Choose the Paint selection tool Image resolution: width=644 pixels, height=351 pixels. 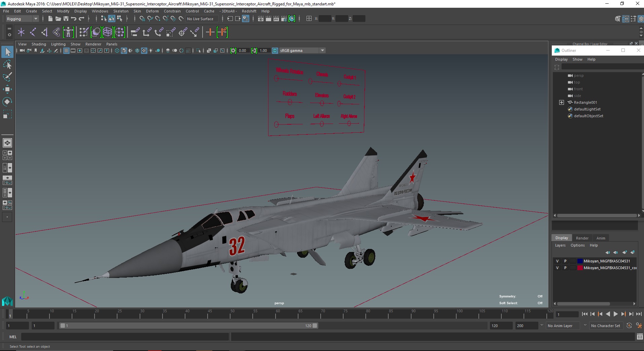click(x=7, y=77)
